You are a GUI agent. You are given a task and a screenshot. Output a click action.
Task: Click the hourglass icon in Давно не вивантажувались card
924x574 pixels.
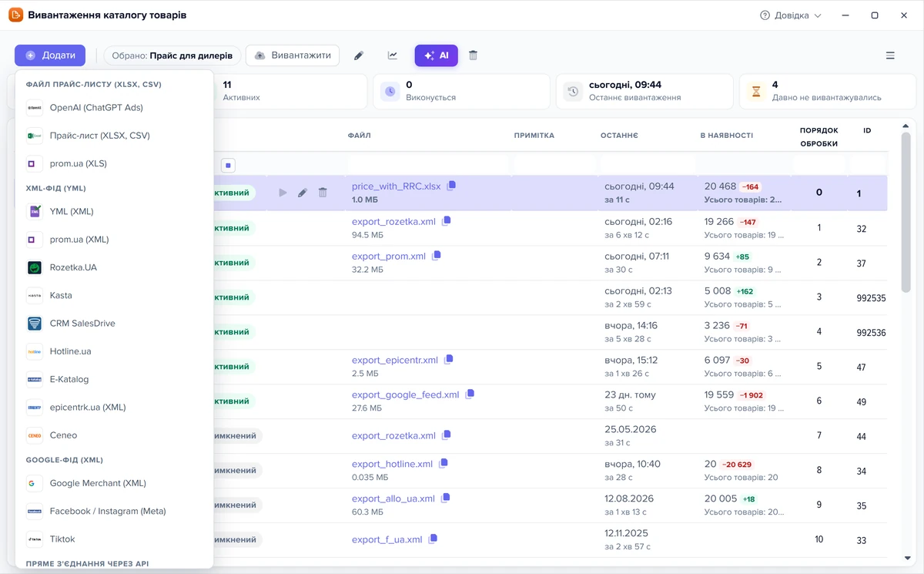[x=756, y=92]
